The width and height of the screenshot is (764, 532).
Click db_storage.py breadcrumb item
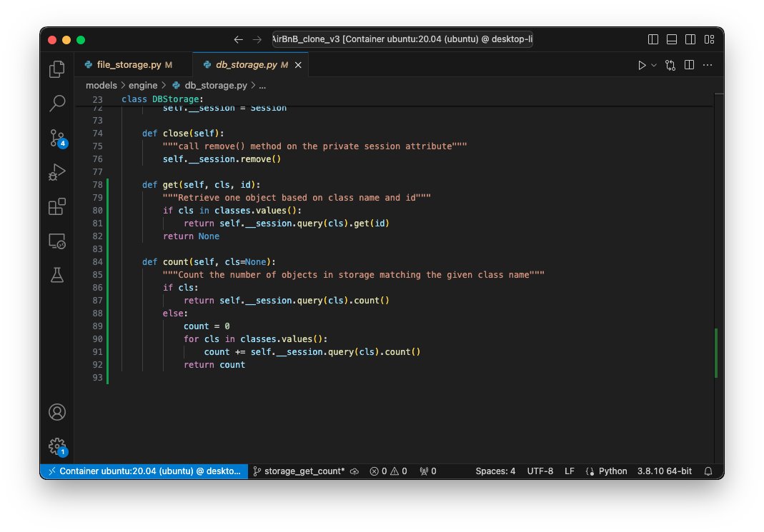tap(210, 85)
